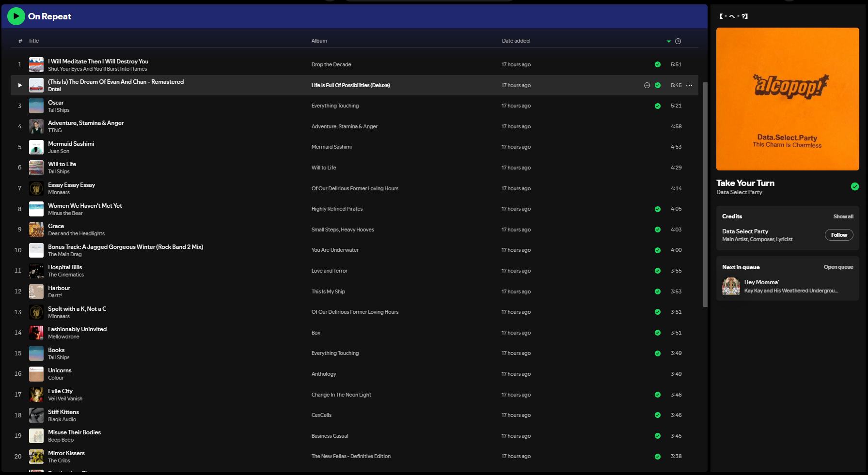Open 'Change In The Neon Light' album

[x=341, y=395]
